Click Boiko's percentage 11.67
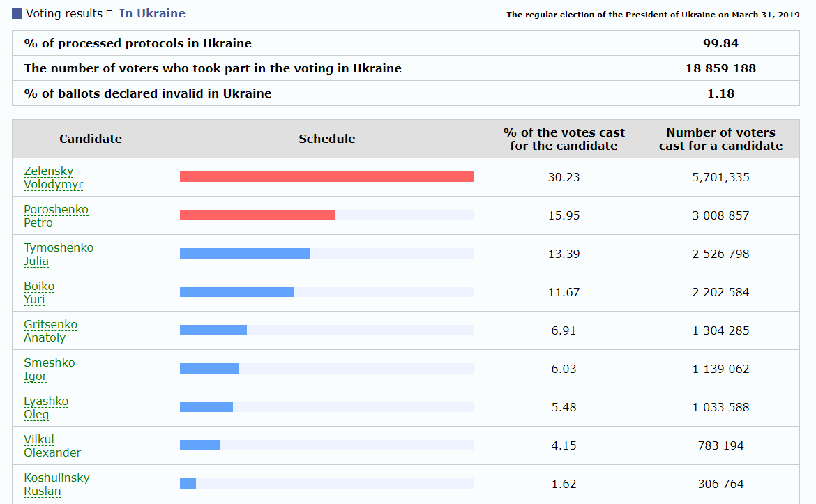This screenshot has width=816, height=504. tap(564, 292)
